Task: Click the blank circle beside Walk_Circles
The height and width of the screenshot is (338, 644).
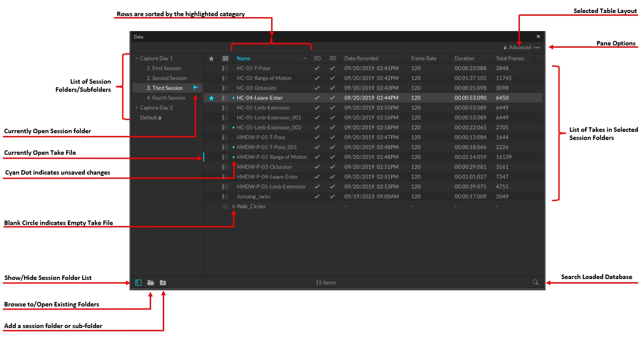Action: tap(233, 206)
